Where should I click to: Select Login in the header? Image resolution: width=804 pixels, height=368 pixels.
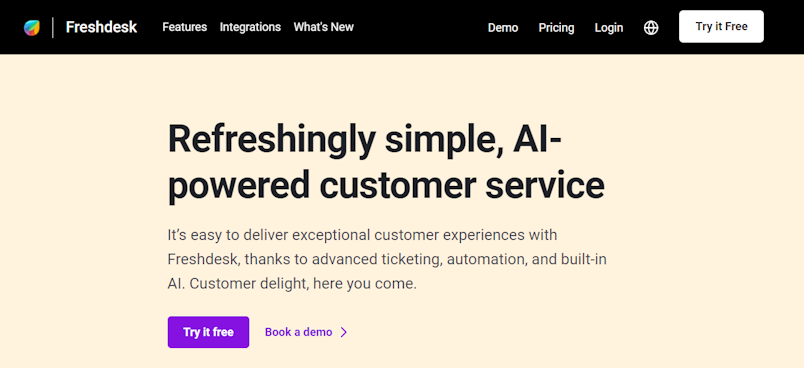609,28
